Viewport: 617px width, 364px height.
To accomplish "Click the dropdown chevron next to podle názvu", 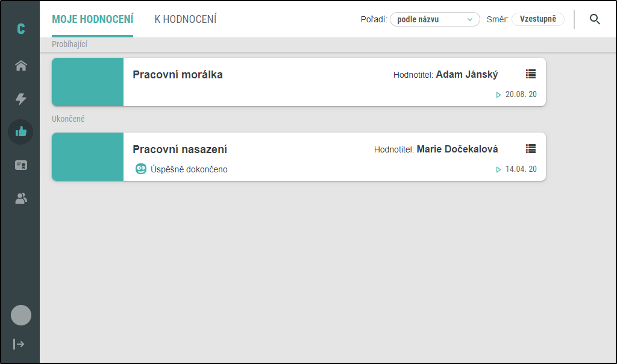I will pos(469,19).
